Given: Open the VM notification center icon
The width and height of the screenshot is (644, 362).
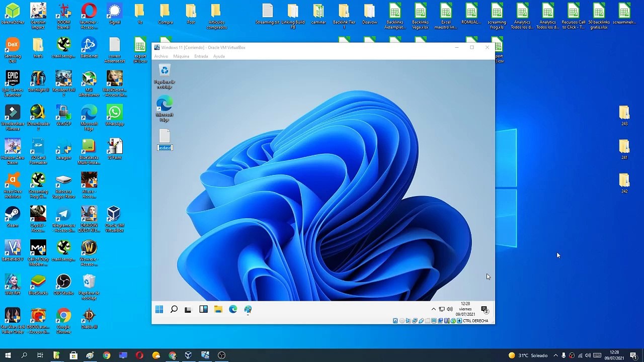Looking at the screenshot, I should tap(485, 309).
